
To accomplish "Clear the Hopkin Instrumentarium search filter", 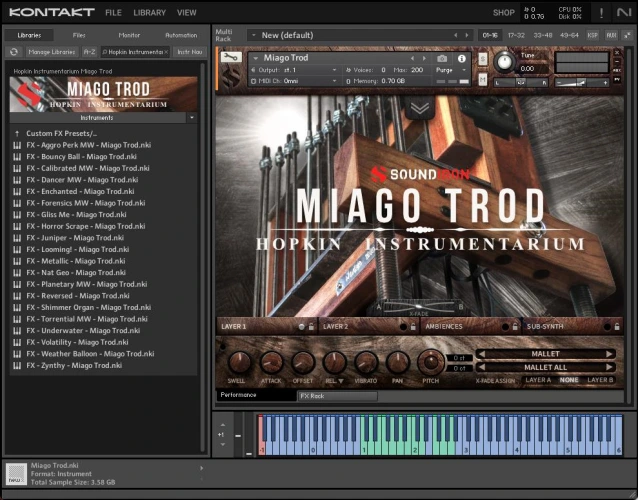I will [167, 50].
